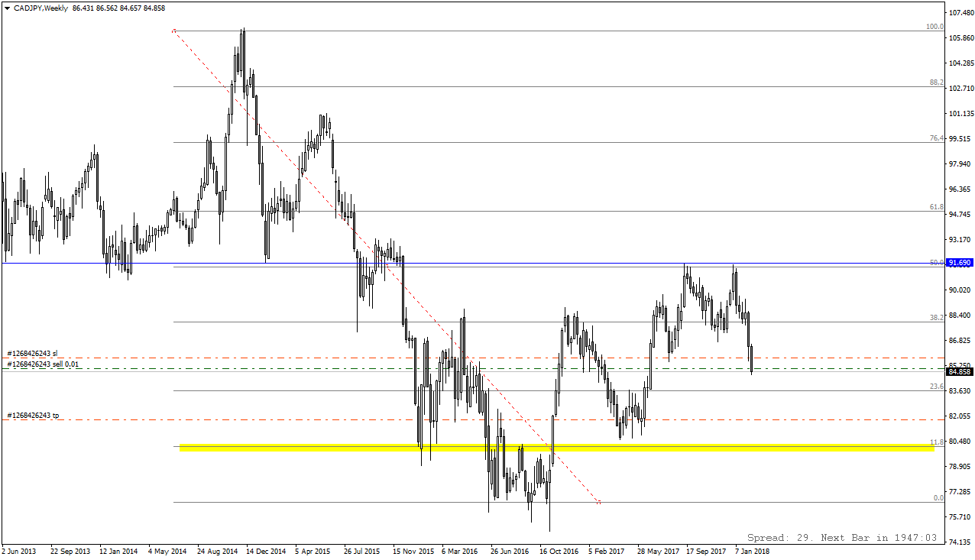Click the 24 Aug 2014 date label
Screen dimensions: 975x560
[216, 551]
